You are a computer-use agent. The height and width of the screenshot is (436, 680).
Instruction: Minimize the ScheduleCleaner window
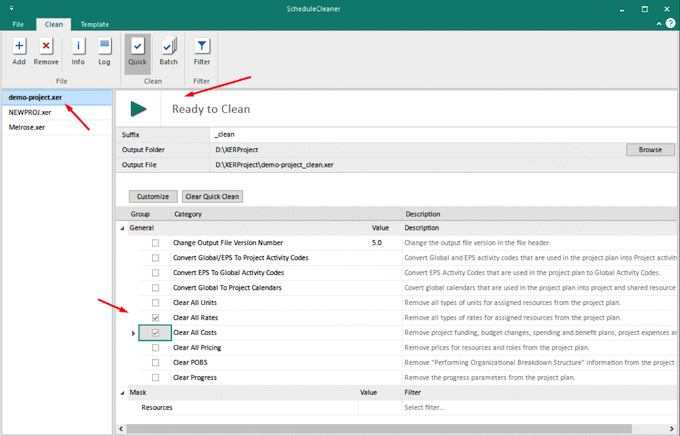point(622,9)
